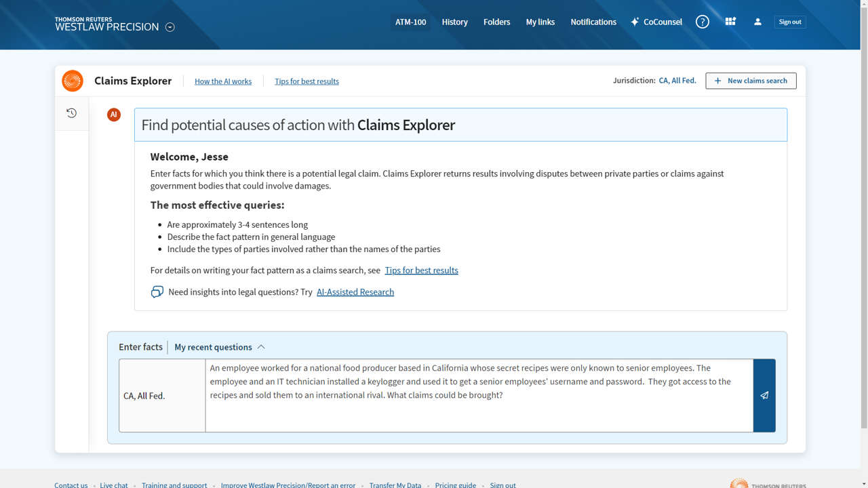Open the History menu item
The height and width of the screenshot is (488, 868).
coord(454,22)
